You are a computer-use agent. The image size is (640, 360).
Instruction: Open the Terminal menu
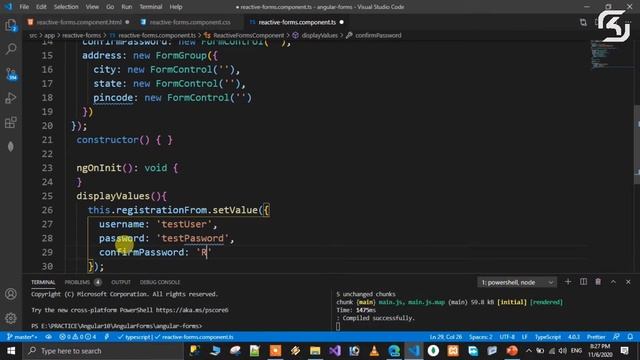click(x=151, y=7)
